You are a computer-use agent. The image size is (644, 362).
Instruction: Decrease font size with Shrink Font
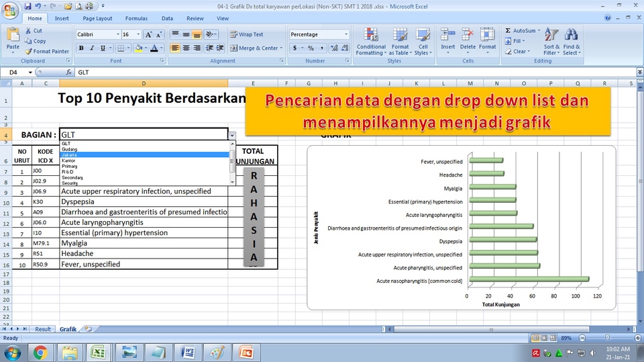pos(159,34)
